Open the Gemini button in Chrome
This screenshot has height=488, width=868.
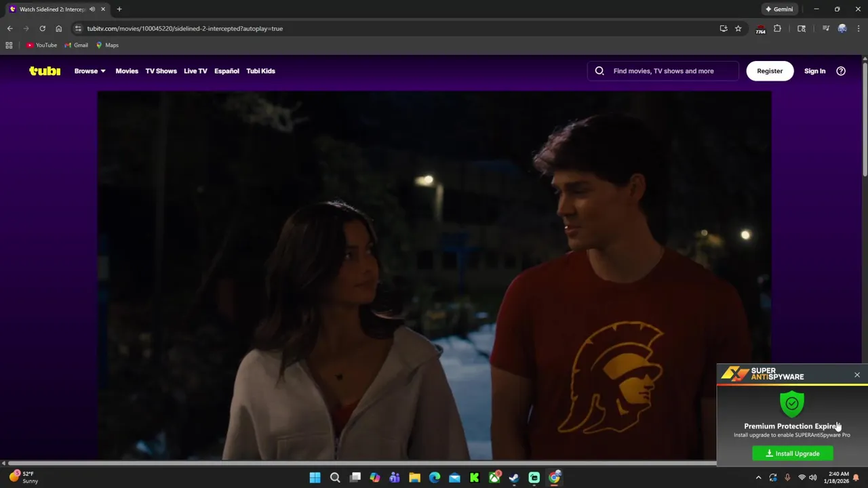click(x=779, y=9)
